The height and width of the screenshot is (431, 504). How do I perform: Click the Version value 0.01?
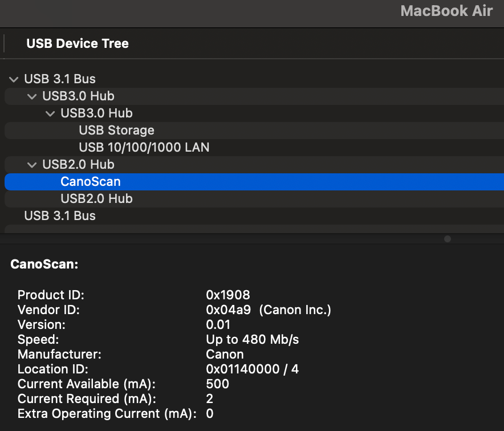click(218, 324)
